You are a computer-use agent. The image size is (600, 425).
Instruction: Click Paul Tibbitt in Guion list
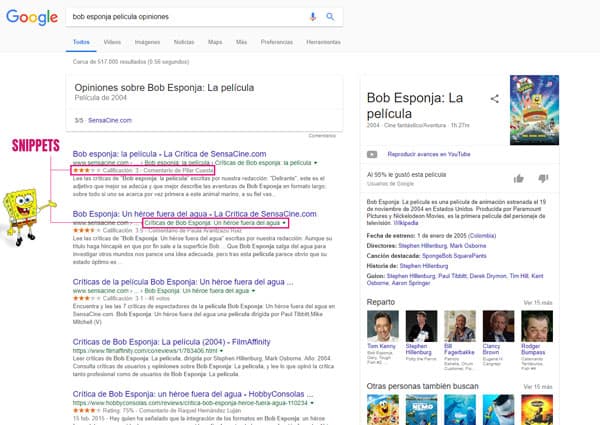(452, 276)
